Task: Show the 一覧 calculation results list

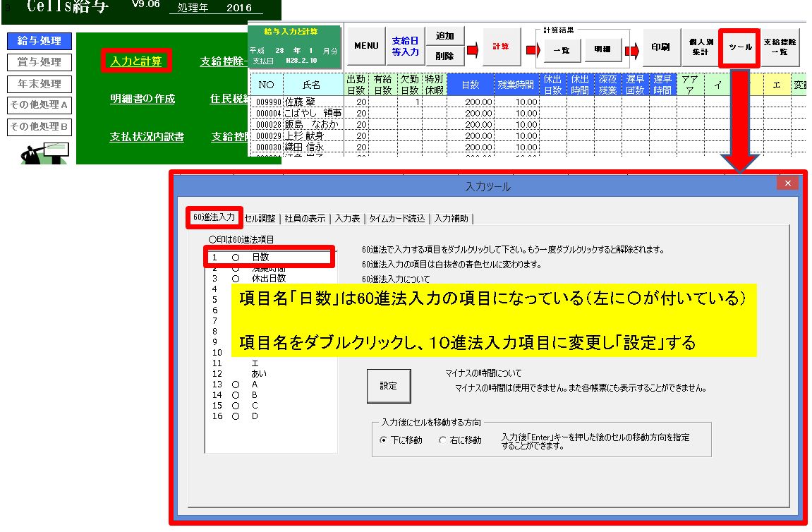Action: 561,51
